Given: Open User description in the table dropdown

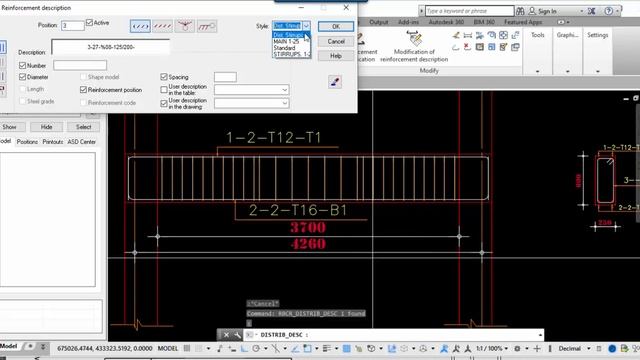Looking at the screenshot, I should click(284, 90).
